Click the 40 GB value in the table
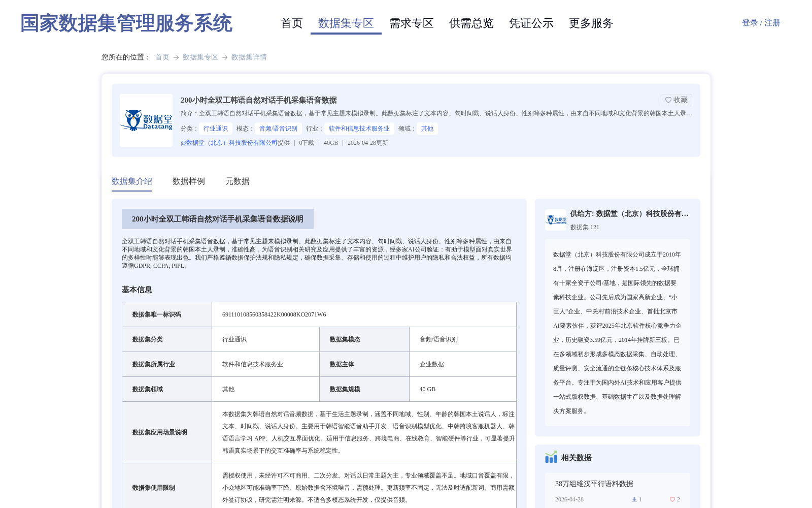The width and height of the screenshot is (812, 508). tap(427, 389)
